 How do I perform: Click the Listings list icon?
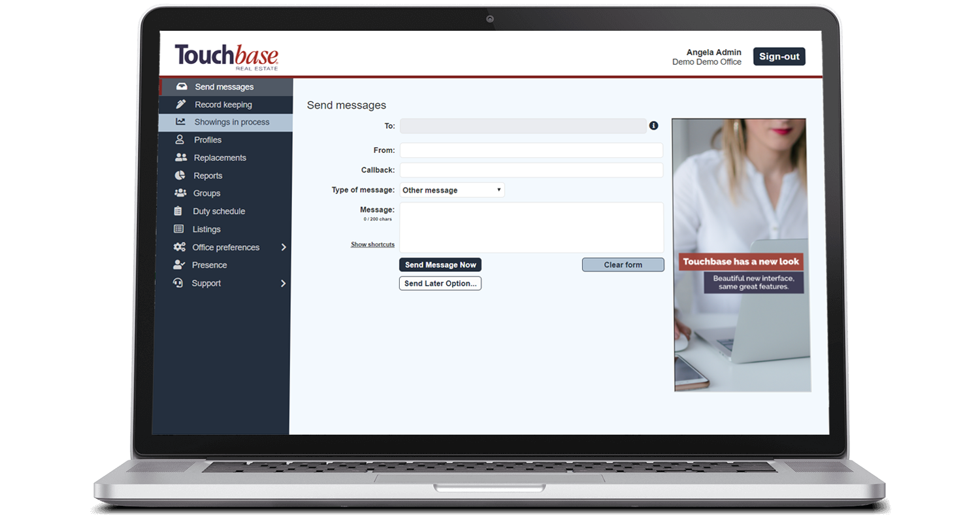(x=180, y=229)
